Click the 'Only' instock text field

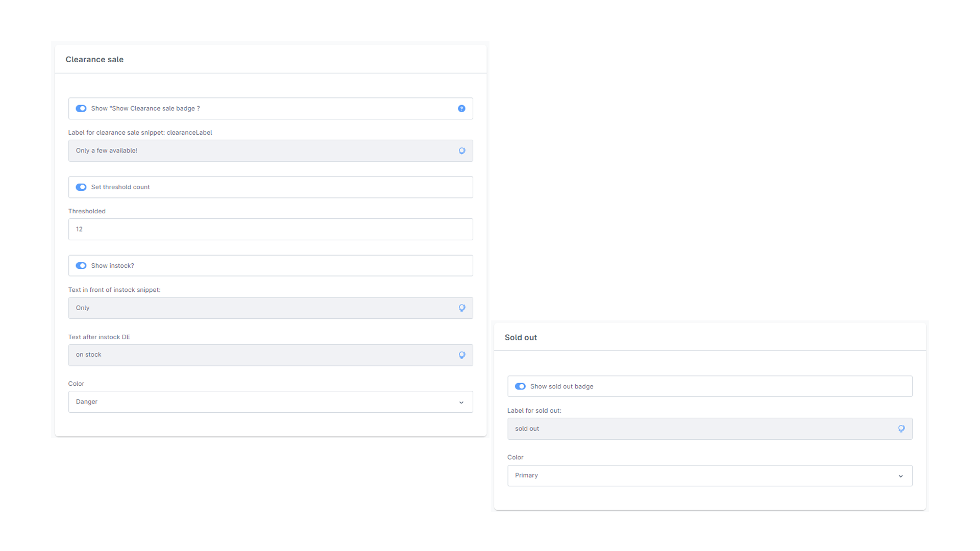pos(271,308)
